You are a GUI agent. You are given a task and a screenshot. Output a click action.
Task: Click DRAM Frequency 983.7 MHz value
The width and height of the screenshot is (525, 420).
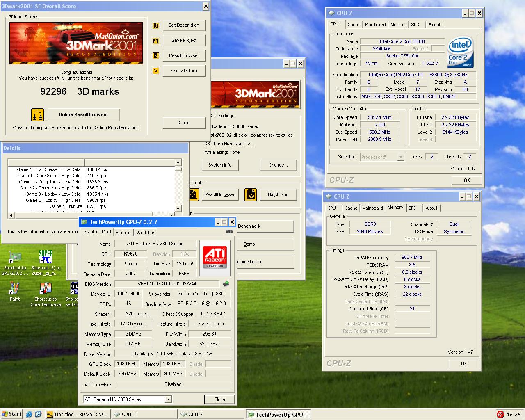412,257
